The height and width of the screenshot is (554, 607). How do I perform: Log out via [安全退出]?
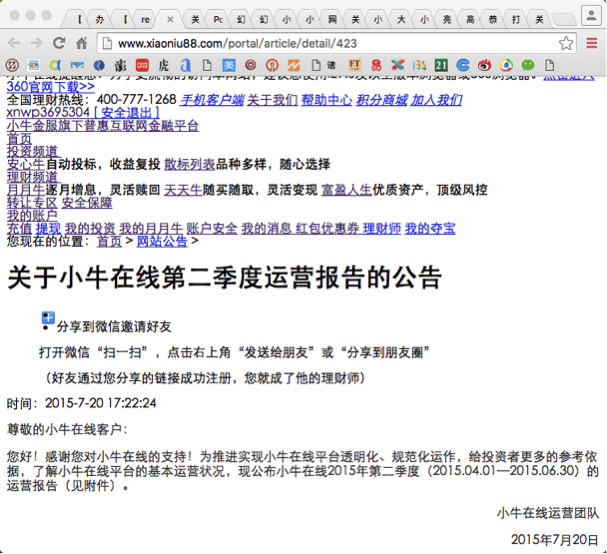pos(127,112)
